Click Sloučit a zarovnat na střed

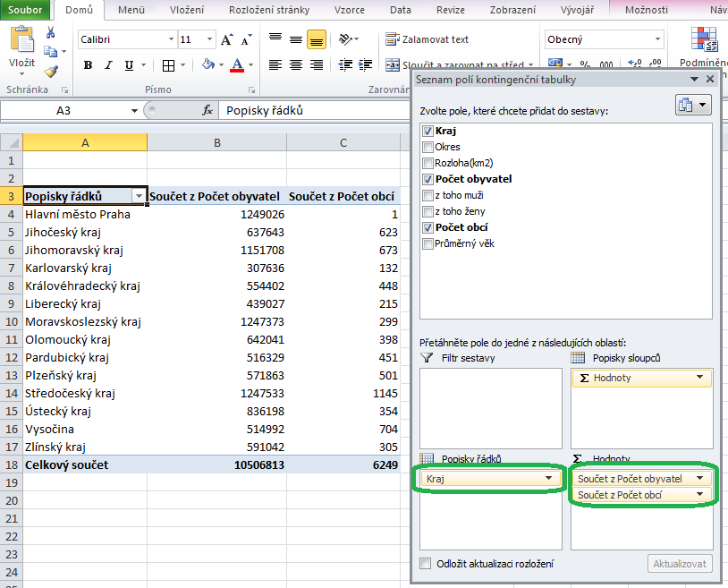coord(455,65)
